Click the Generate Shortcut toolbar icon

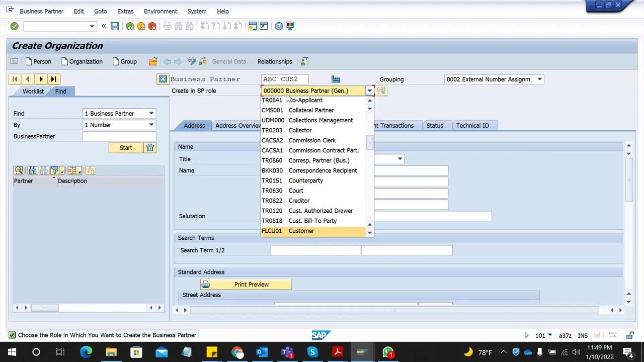pyautogui.click(x=264, y=26)
